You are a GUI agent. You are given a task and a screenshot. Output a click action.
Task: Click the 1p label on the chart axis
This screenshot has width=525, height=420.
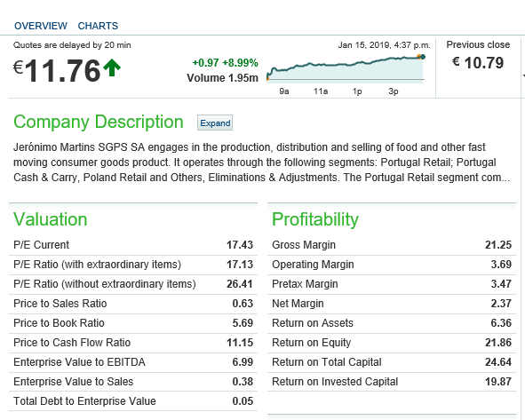tap(357, 91)
